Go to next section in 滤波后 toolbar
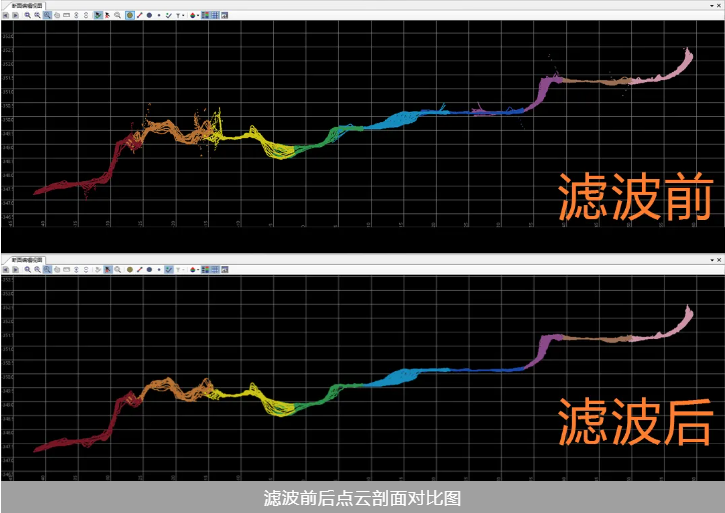The image size is (725, 513). point(15,268)
